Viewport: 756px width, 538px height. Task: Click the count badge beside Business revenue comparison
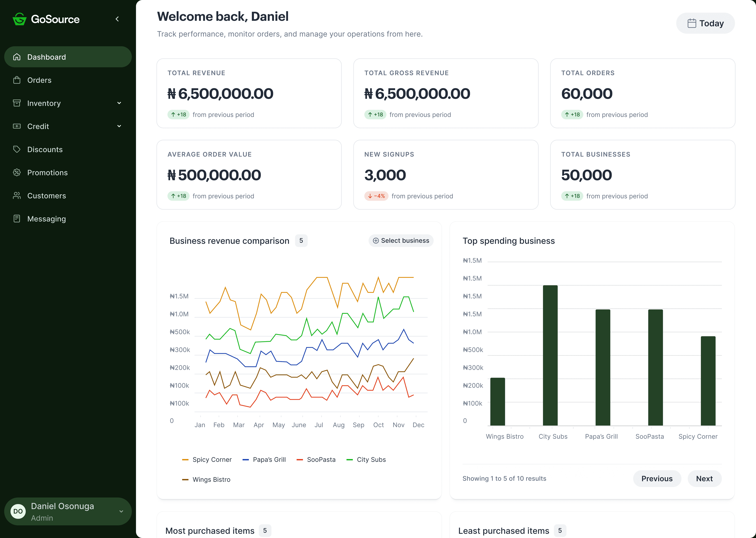[301, 241]
